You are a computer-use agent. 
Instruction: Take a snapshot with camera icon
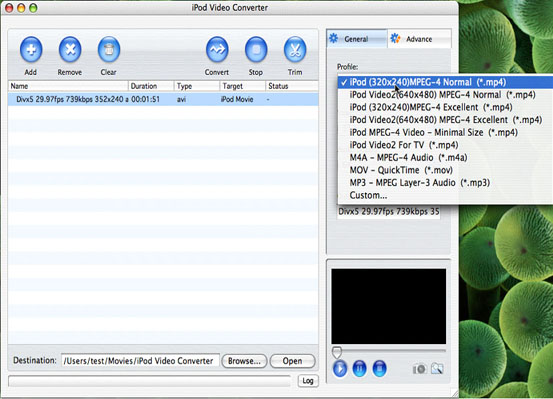coord(419,369)
